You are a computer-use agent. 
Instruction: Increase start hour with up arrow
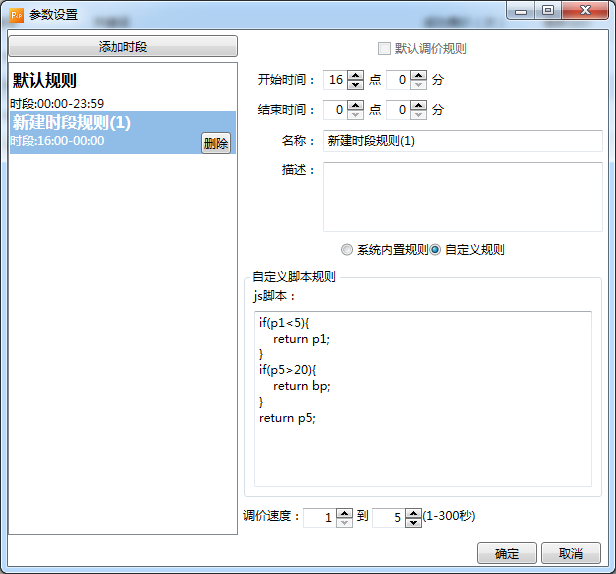356,75
